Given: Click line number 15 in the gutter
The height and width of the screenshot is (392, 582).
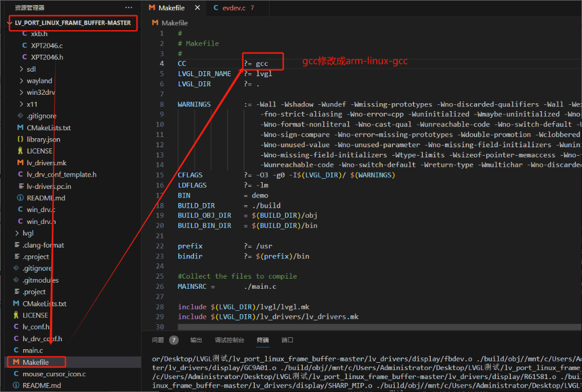Looking at the screenshot, I should pos(160,175).
